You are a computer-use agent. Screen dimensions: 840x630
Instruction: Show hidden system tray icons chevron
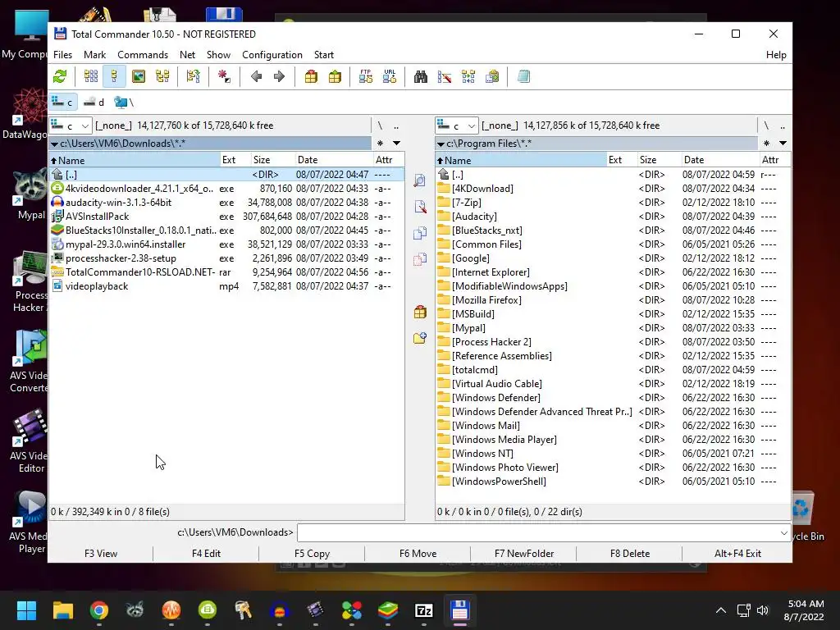click(x=721, y=610)
